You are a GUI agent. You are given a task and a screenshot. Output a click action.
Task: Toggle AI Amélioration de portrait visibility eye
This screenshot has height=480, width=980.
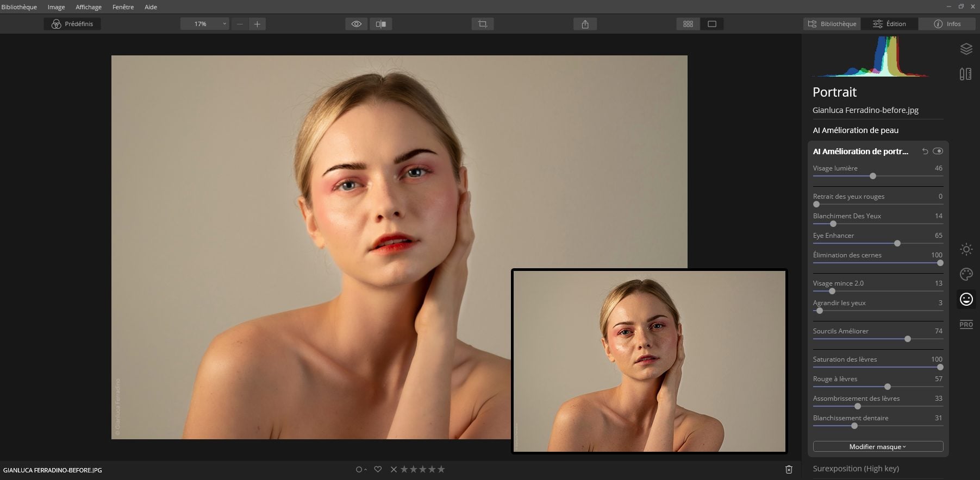(938, 151)
